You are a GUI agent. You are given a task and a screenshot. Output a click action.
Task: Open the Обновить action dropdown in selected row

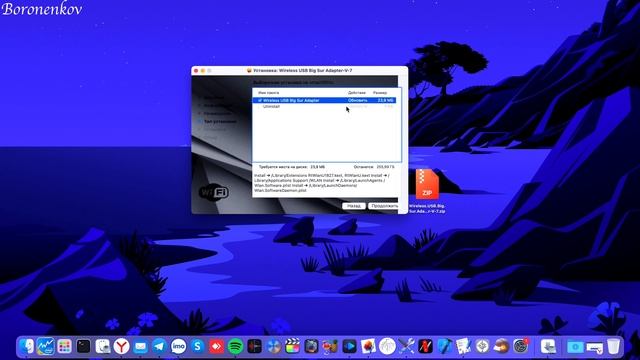click(358, 100)
